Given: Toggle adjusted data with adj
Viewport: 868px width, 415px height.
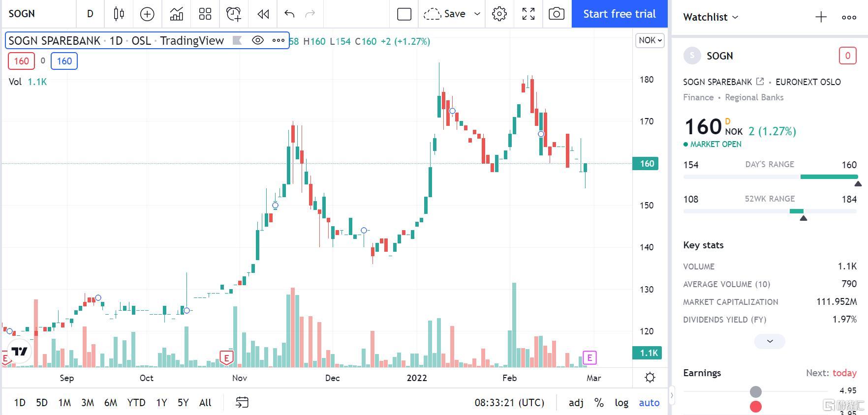Looking at the screenshot, I should pyautogui.click(x=576, y=403).
